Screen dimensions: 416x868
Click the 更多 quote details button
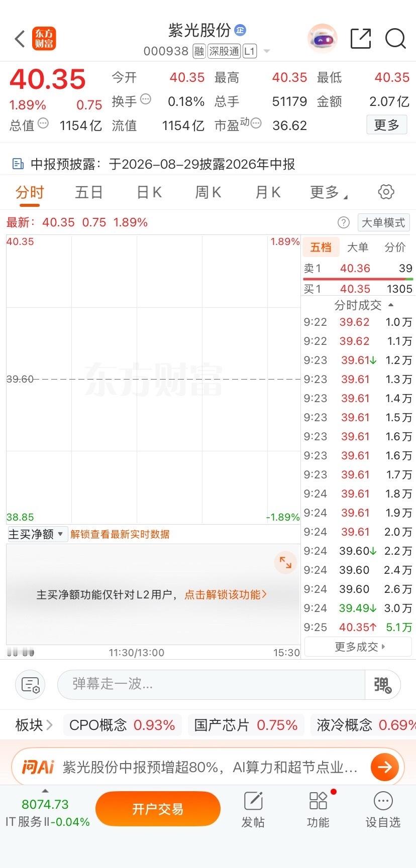coord(386,125)
